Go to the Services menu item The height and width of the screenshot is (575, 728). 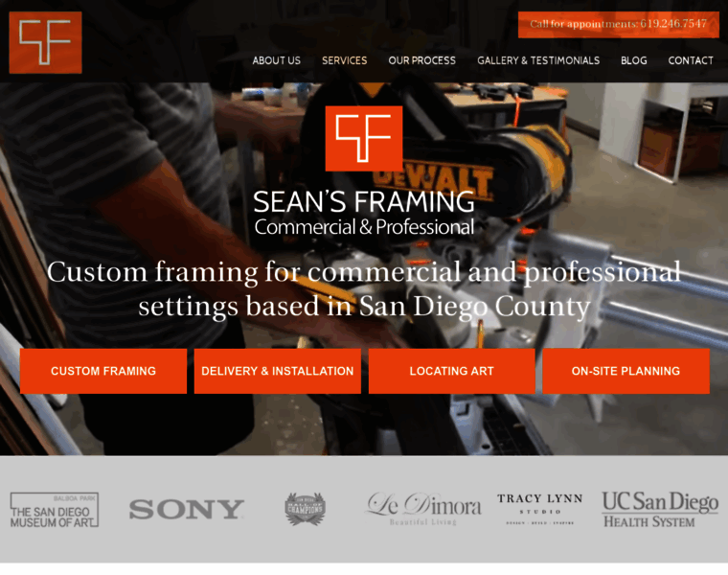[x=345, y=60]
